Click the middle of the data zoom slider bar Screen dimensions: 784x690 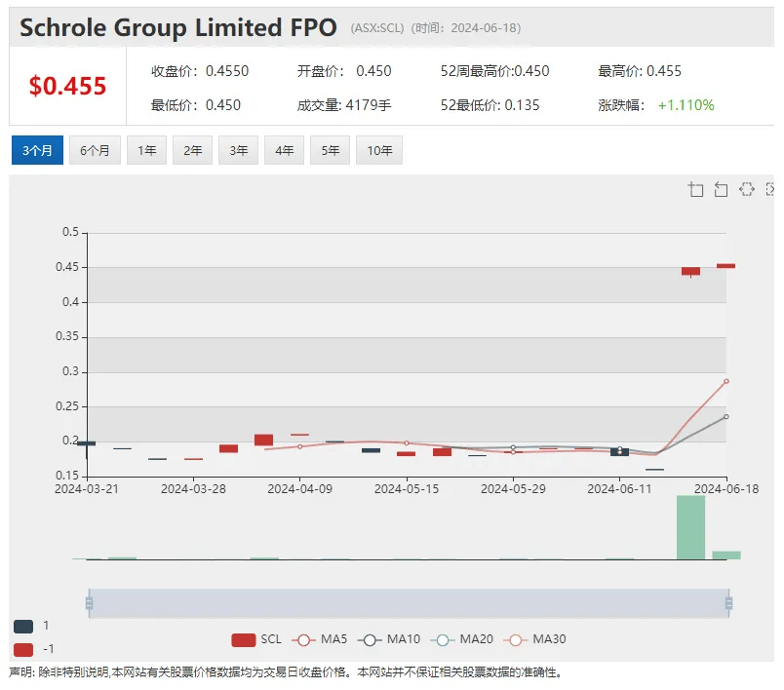(409, 603)
